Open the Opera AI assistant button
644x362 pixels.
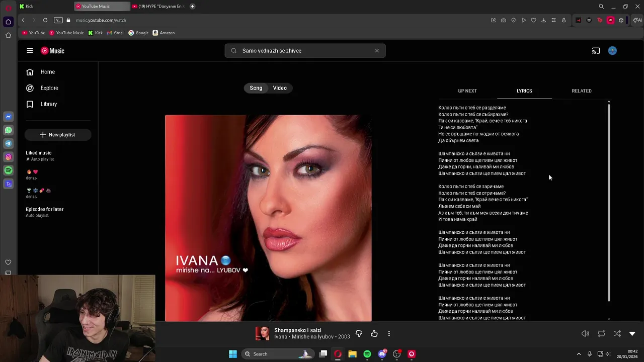coord(637,20)
